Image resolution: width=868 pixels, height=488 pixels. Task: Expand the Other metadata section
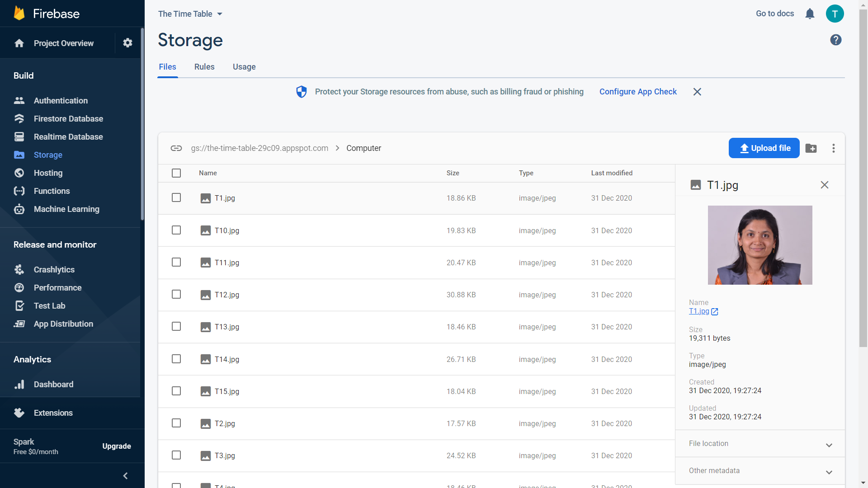point(759,471)
